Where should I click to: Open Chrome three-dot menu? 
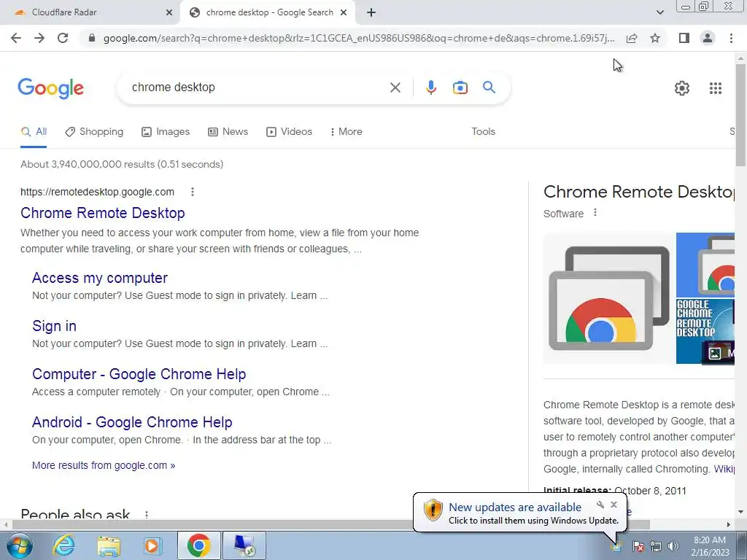pos(731,38)
